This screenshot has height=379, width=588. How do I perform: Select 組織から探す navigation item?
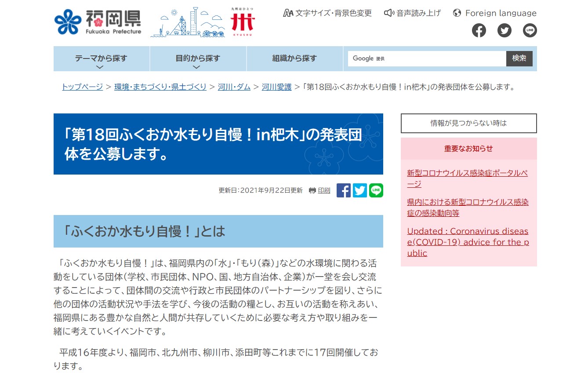tap(294, 58)
